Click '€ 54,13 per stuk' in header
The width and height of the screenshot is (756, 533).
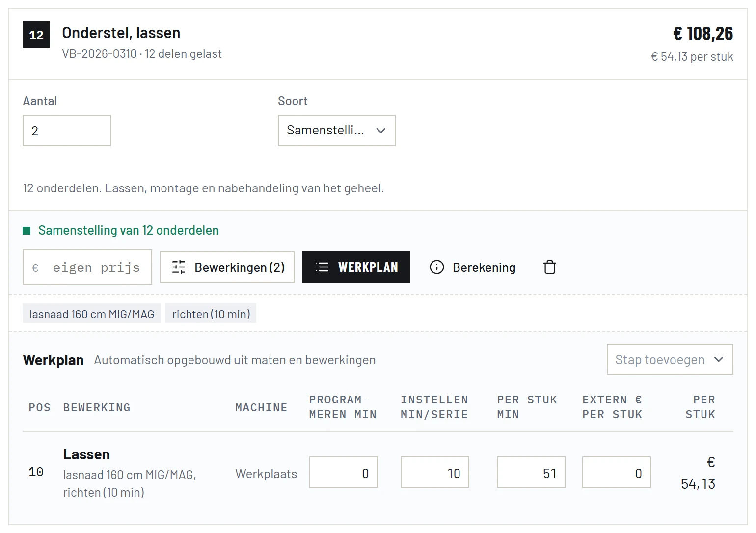[x=692, y=57]
